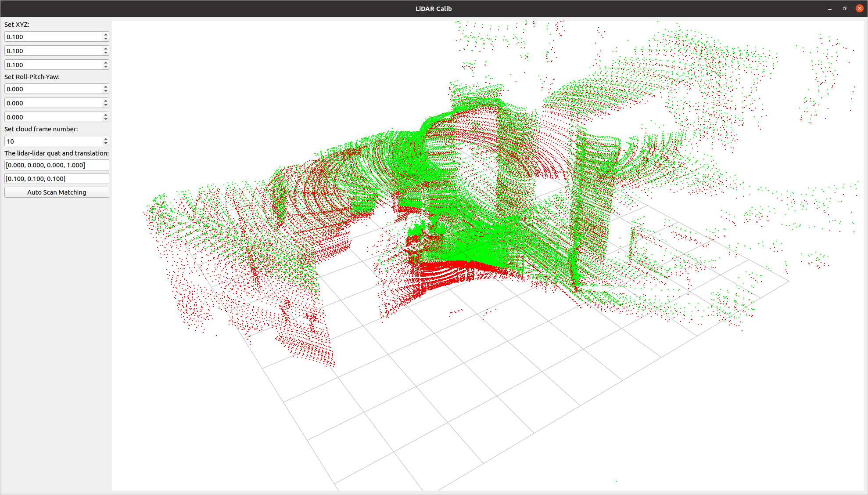868x495 pixels.
Task: Decrease the Yaw value
Action: point(105,119)
